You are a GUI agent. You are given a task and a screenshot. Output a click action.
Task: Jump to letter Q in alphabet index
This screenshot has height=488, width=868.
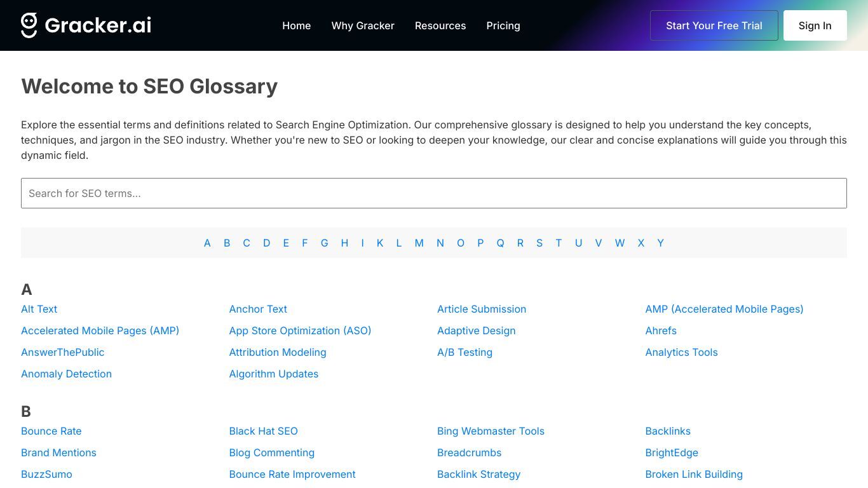coord(500,243)
